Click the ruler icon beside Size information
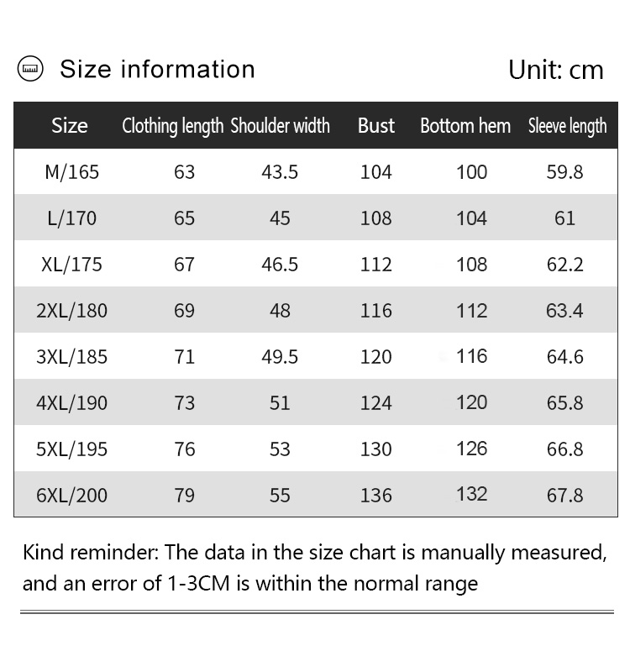 click(x=30, y=69)
